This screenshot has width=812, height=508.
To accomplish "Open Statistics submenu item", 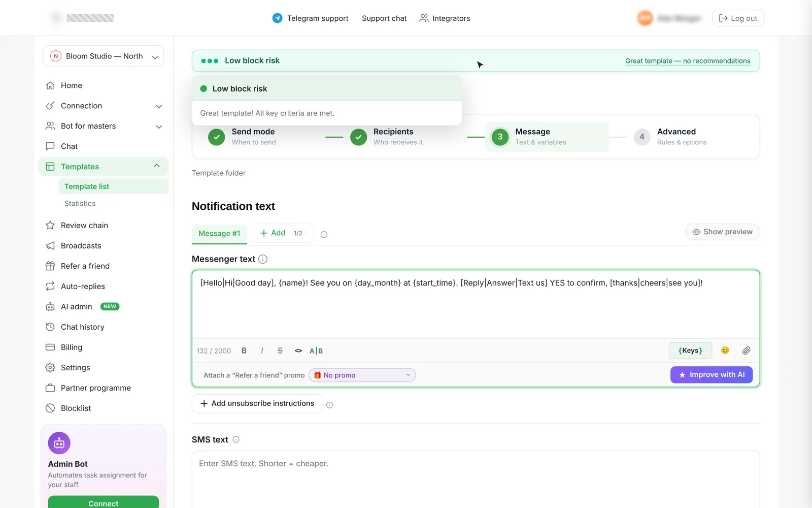I will point(80,203).
